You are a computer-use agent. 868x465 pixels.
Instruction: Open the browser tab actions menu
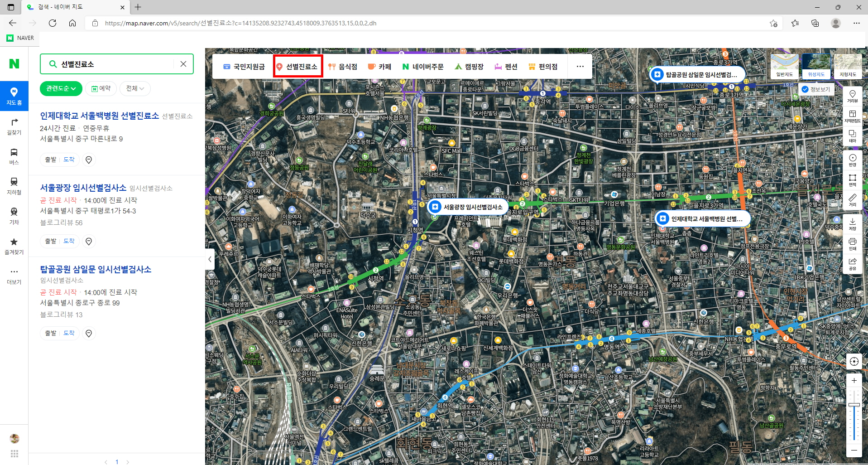pos(11,7)
